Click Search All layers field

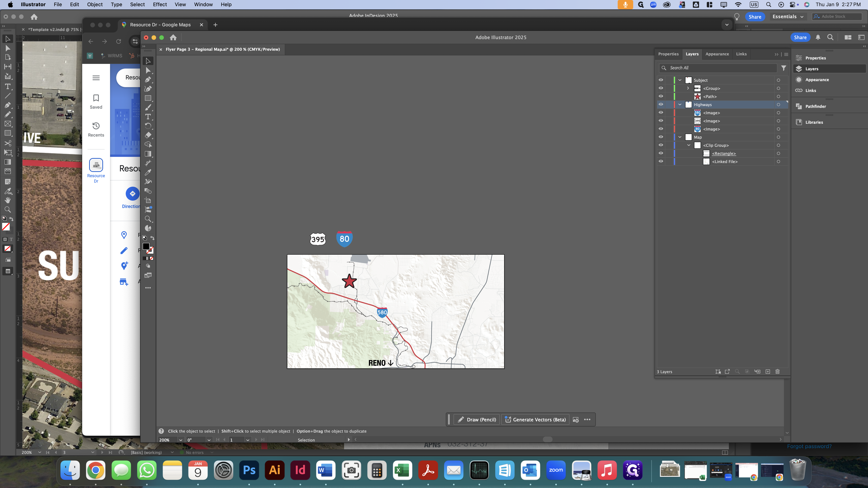click(x=718, y=68)
